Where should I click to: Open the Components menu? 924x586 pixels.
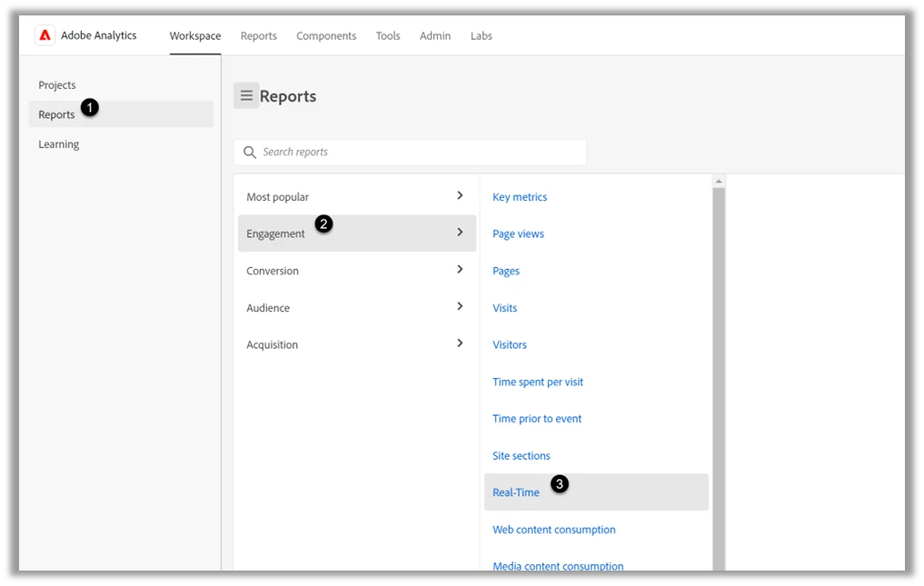326,36
